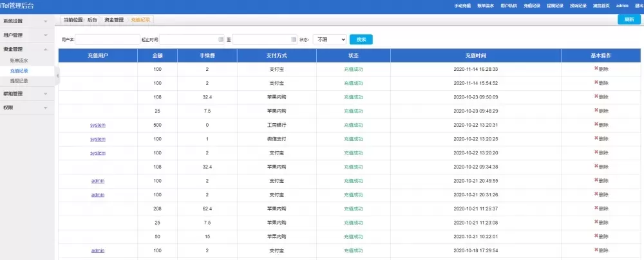Click 退出 to log out
This screenshot has height=260, width=644.
click(x=639, y=6)
